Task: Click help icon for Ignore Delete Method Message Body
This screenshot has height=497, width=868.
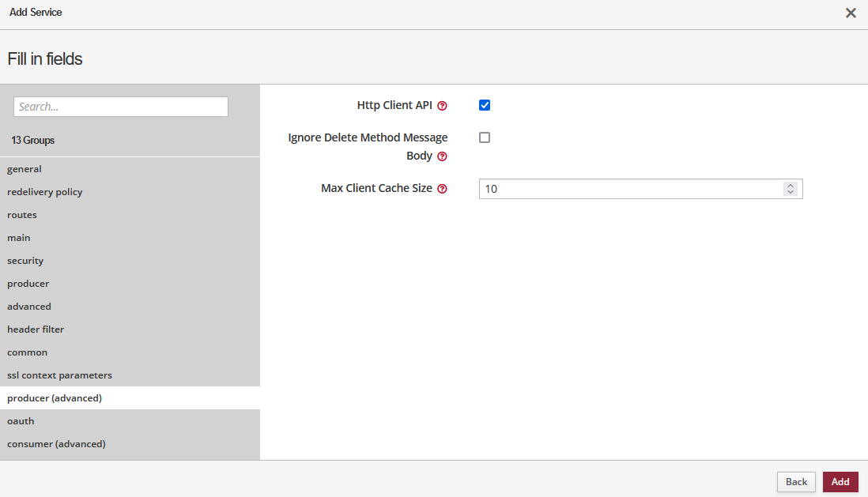Action: pos(443,156)
